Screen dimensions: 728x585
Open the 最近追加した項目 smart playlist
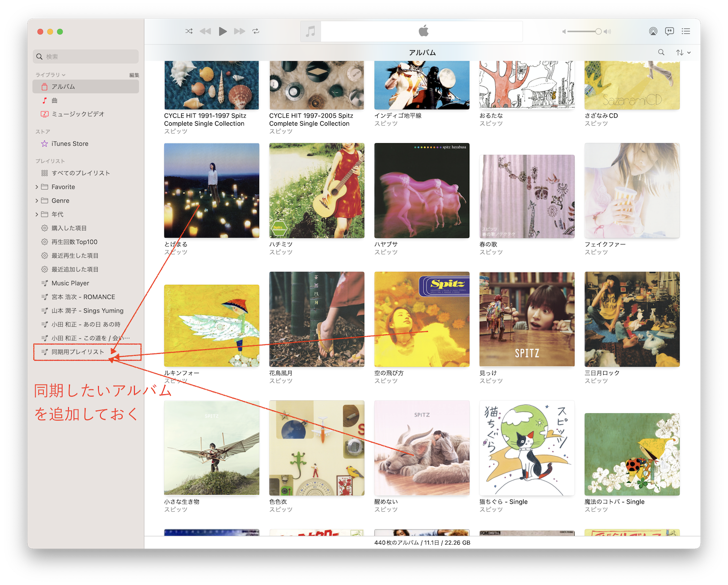point(86,270)
